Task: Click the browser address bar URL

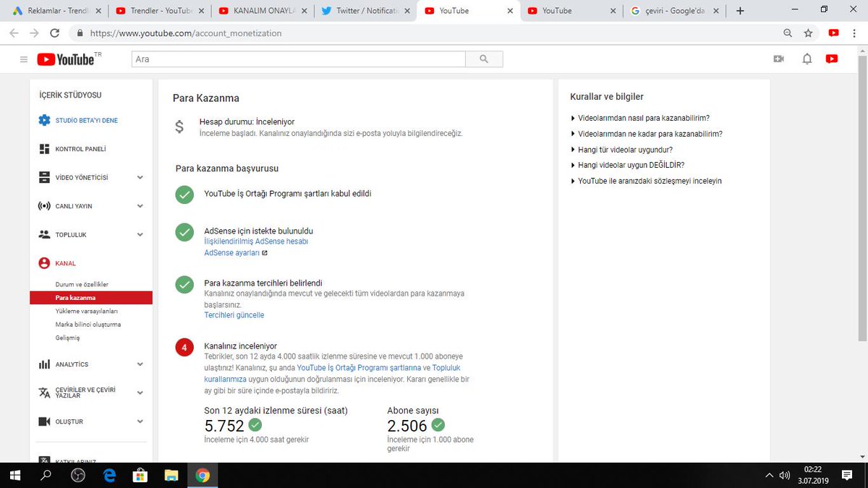Action: point(186,33)
